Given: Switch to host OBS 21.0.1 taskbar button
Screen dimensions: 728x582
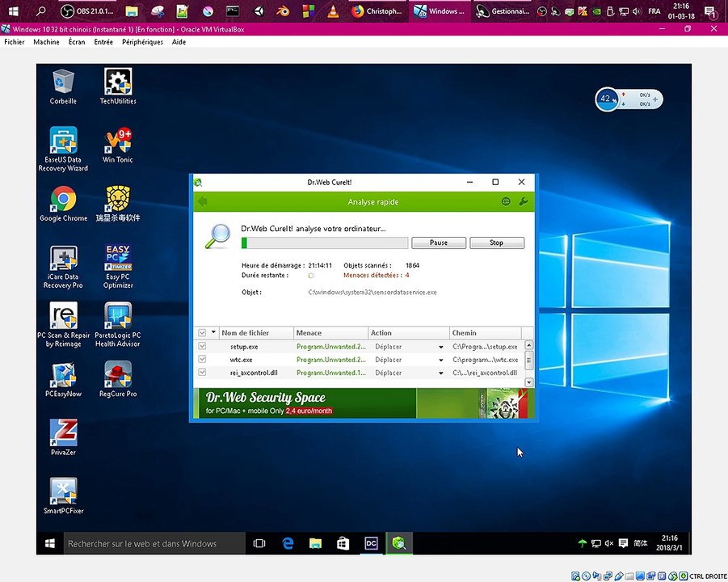Looking at the screenshot, I should (x=88, y=11).
